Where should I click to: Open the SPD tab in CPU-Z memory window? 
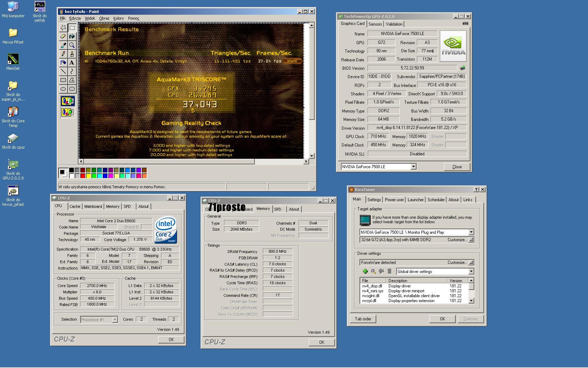point(278,209)
